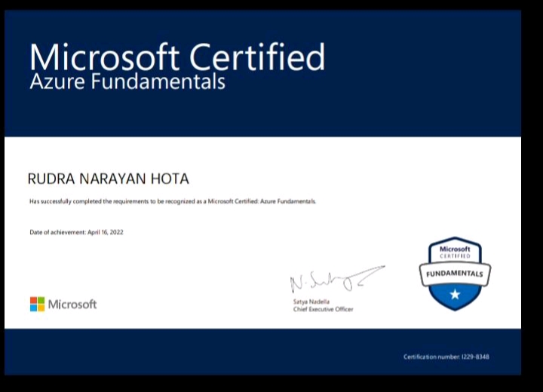
Task: Click the white star inside the badge
Action: pos(455,295)
